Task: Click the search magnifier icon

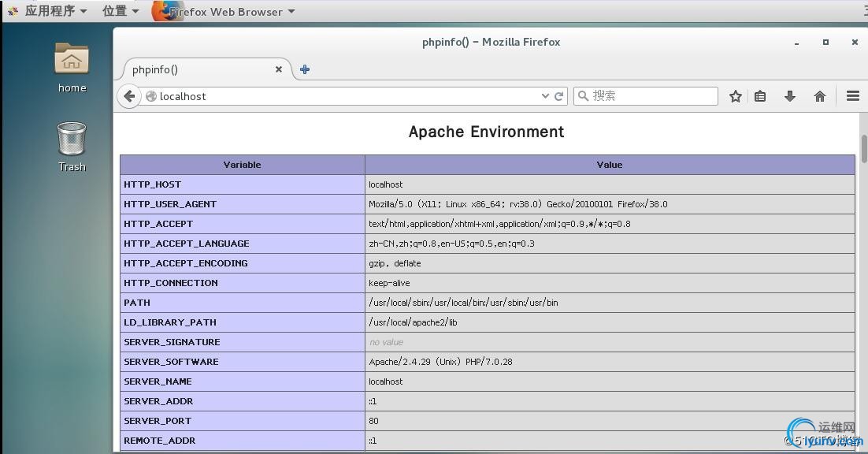Action: (x=583, y=96)
